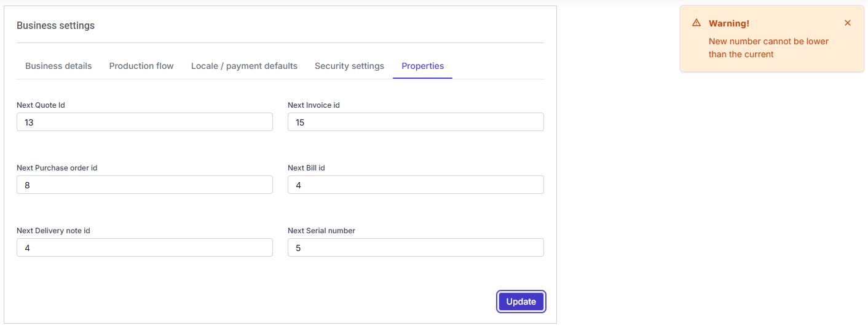868x328 pixels.
Task: Edit the Next Bill id field
Action: tap(416, 185)
